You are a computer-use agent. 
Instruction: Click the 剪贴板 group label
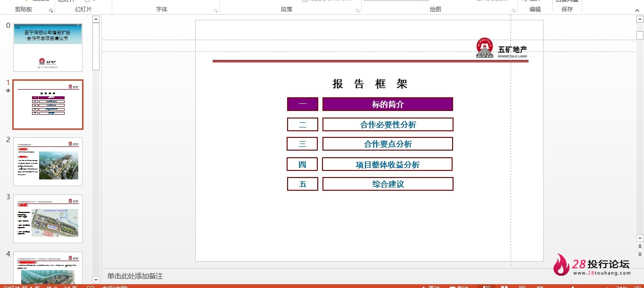tap(24, 9)
